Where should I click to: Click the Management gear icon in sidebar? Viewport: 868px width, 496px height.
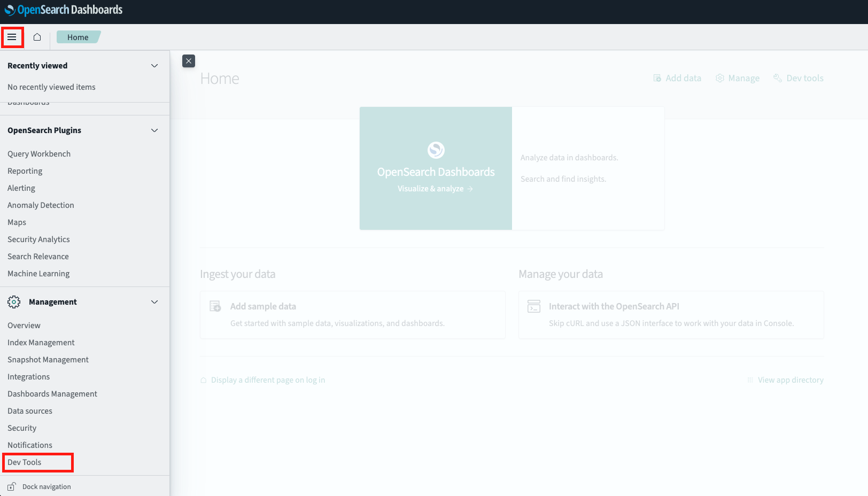pos(14,301)
